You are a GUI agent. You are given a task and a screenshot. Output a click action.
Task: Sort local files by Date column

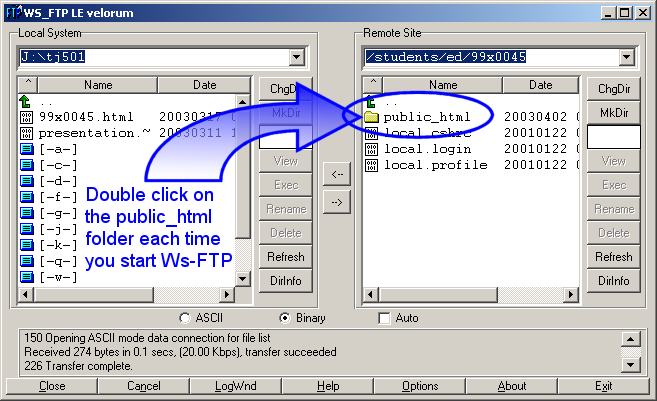204,85
